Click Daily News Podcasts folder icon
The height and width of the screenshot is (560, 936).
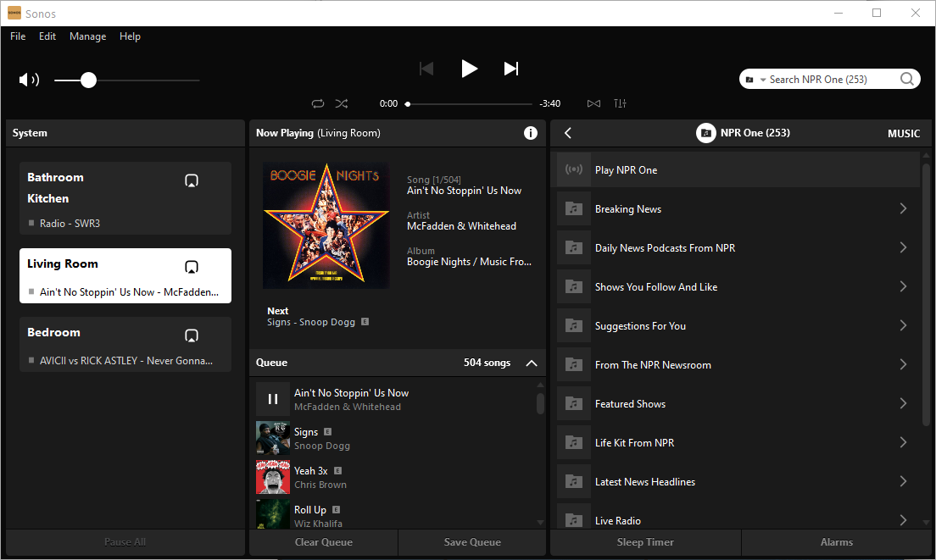(574, 247)
